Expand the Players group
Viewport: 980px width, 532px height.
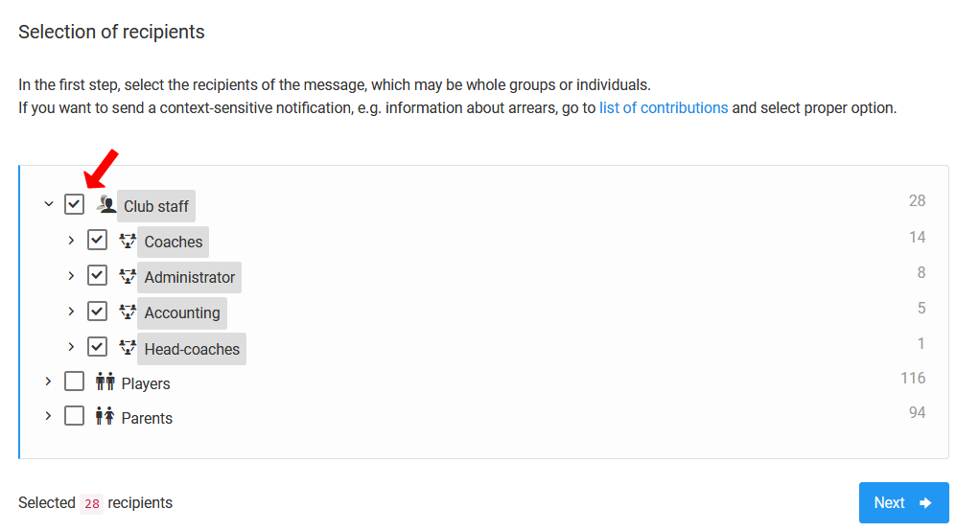coord(49,382)
